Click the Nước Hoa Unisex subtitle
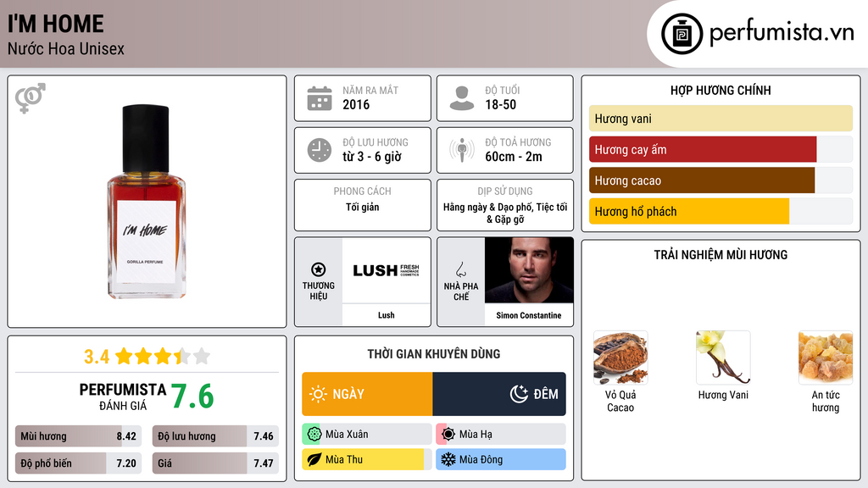 66,49
